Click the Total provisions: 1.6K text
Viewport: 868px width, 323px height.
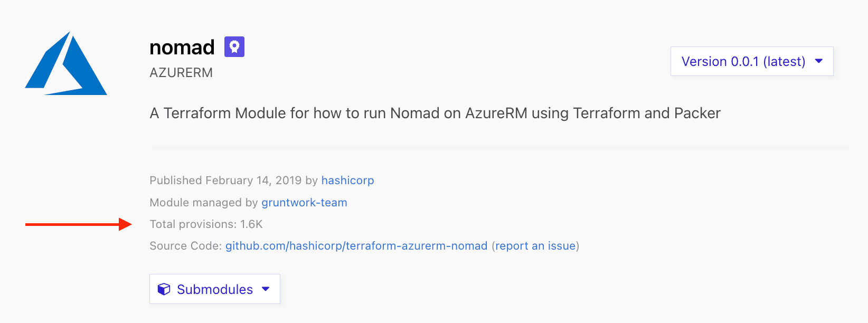206,224
